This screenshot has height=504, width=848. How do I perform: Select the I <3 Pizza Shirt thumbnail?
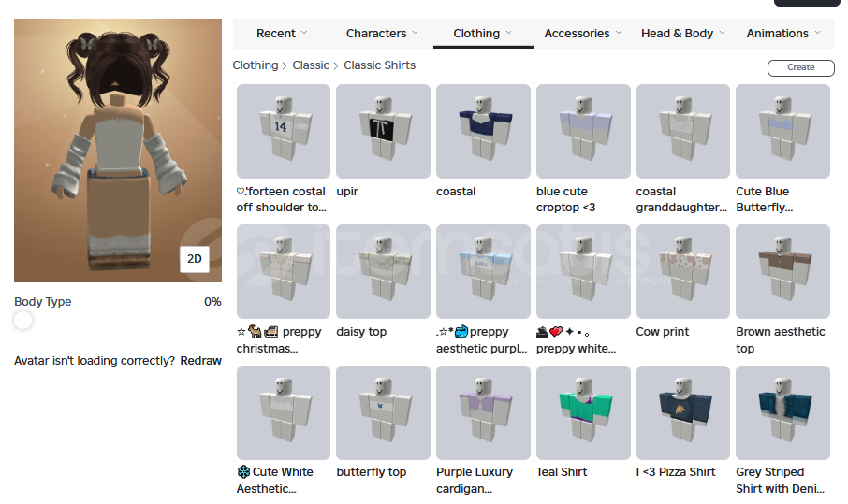click(x=683, y=412)
